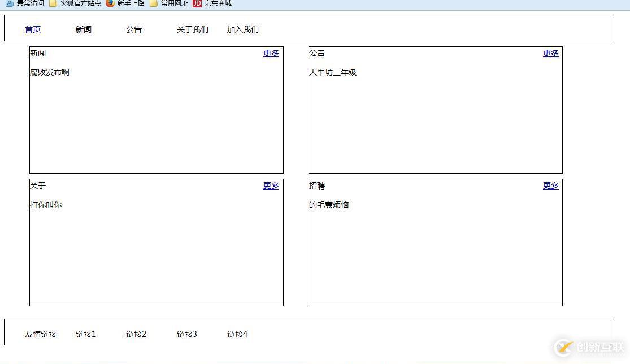This screenshot has width=630, height=364.
Task: Open 新闻 in the top navigation
Action: pos(83,29)
